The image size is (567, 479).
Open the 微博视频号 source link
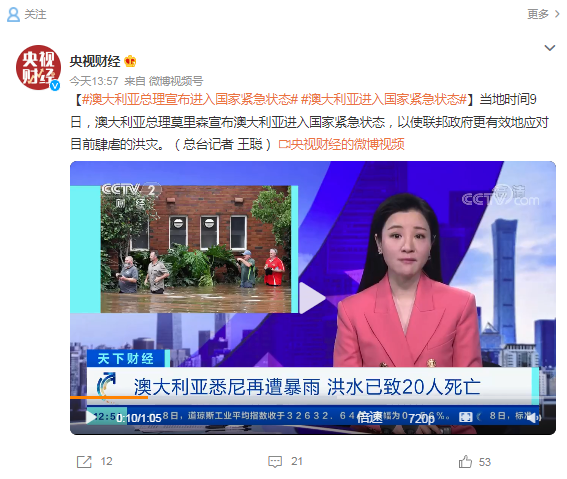pyautogui.click(x=176, y=81)
